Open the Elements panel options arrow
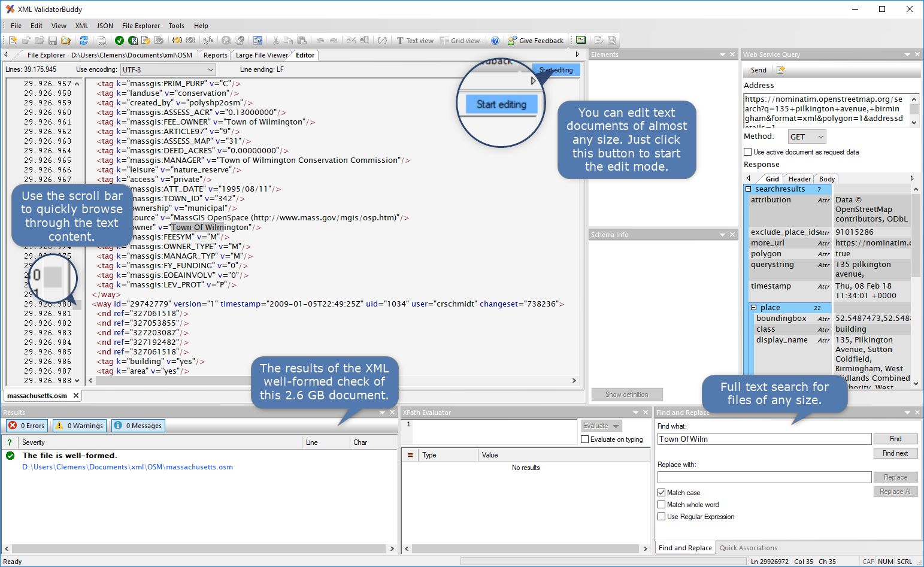The width and height of the screenshot is (924, 567). tap(722, 54)
